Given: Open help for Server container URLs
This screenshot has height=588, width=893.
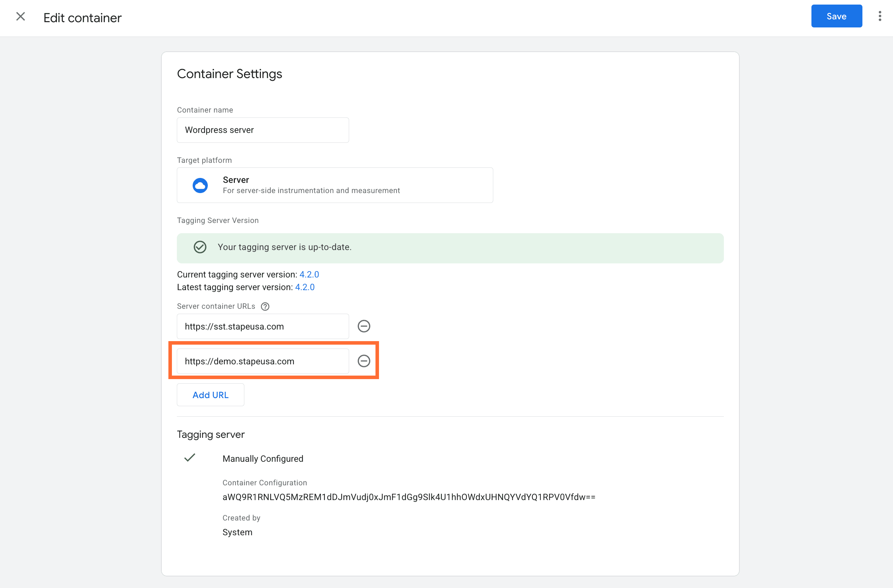Looking at the screenshot, I should (265, 306).
